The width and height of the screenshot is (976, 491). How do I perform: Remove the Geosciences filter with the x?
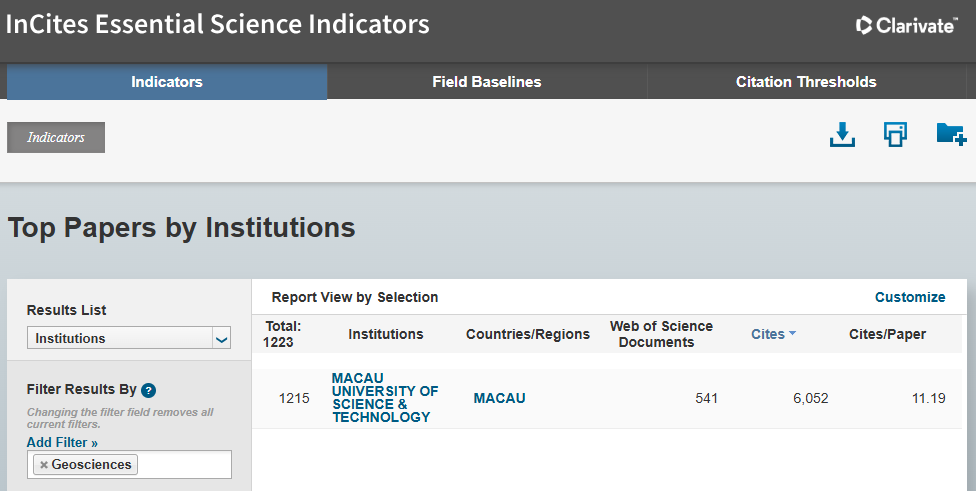click(44, 465)
